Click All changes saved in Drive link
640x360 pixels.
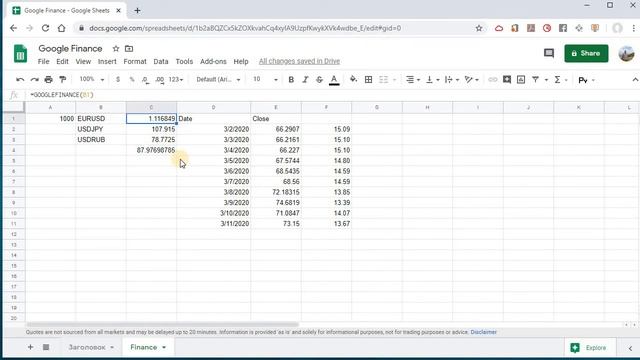coord(299,61)
